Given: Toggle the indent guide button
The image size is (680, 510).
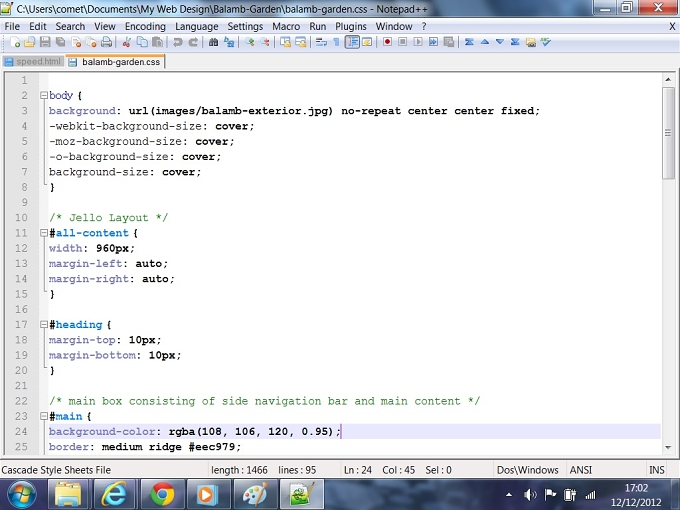Looking at the screenshot, I should pos(352,42).
